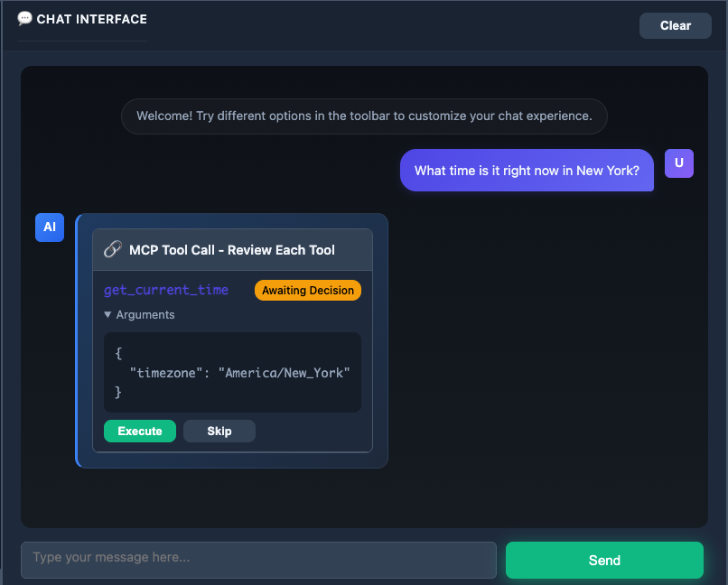The width and height of the screenshot is (728, 585).
Task: Click the MCP Tool Call header title
Action: pos(232,250)
